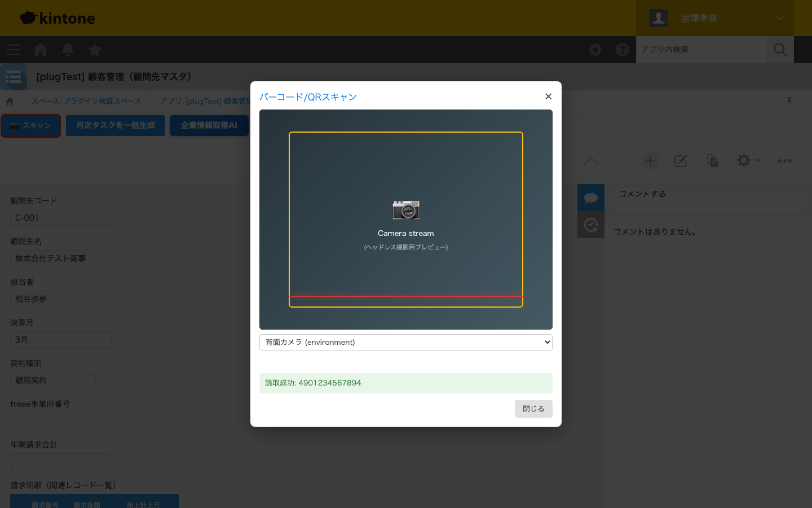Click the search magnifier icon

780,50
